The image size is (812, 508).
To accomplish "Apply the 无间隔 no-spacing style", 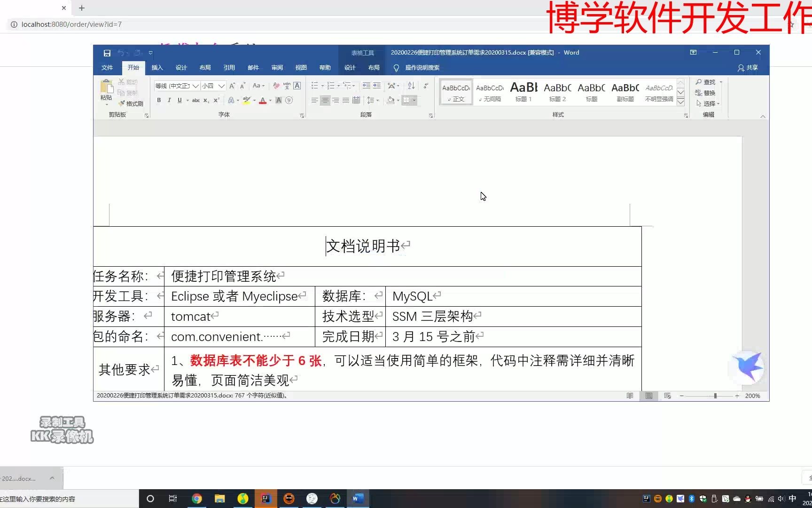I will 490,92.
